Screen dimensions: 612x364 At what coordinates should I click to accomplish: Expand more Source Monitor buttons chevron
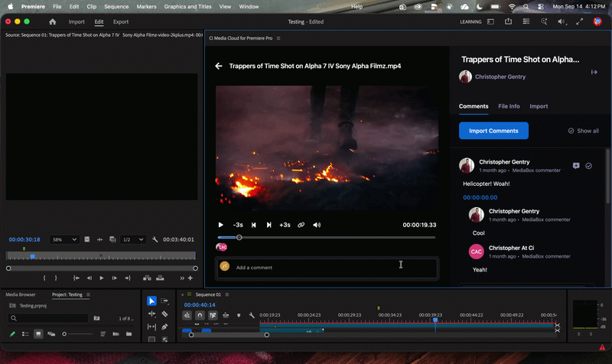[182, 278]
